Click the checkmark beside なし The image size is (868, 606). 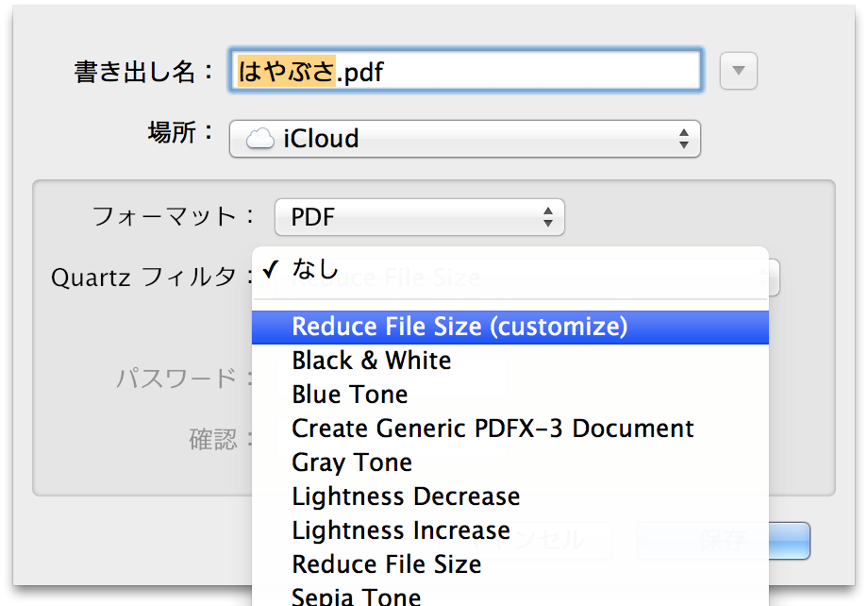tap(271, 269)
